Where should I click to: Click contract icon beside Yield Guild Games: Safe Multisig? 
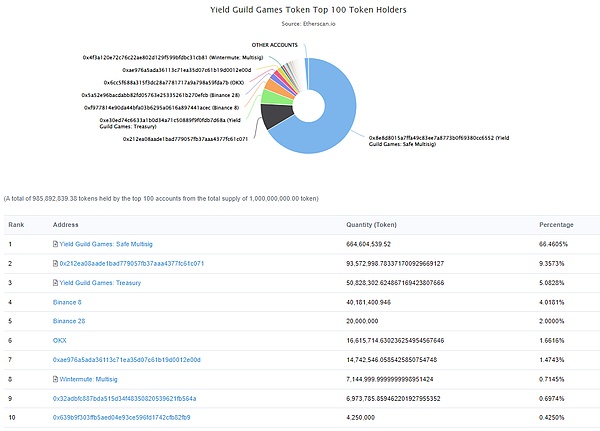56,243
